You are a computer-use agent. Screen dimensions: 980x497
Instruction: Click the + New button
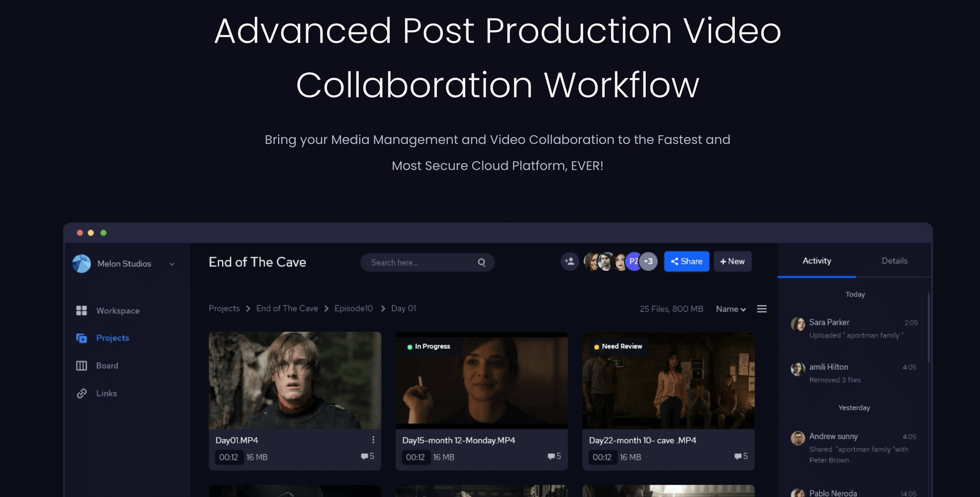pyautogui.click(x=733, y=262)
